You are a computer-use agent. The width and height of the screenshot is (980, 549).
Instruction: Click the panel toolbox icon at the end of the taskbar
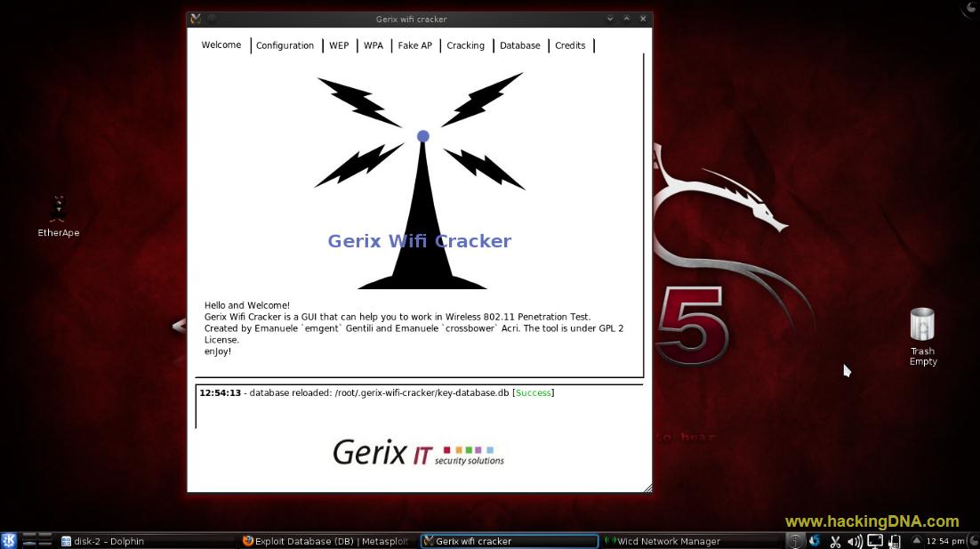(975, 541)
